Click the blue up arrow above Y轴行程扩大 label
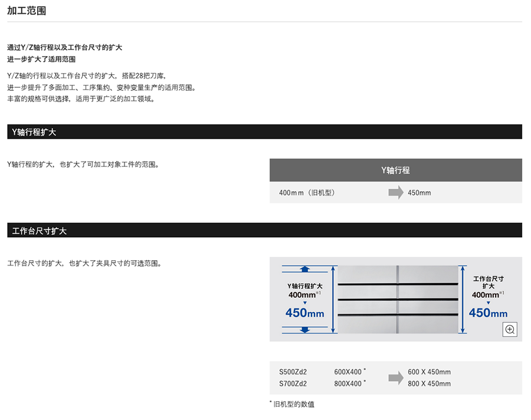This screenshot has height=420, width=531. (304, 269)
